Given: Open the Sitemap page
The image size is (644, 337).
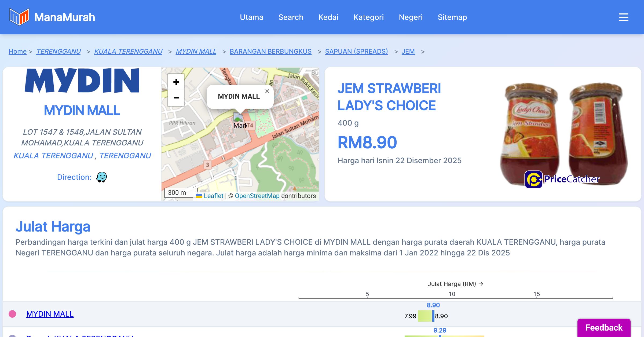Looking at the screenshot, I should pos(452,17).
